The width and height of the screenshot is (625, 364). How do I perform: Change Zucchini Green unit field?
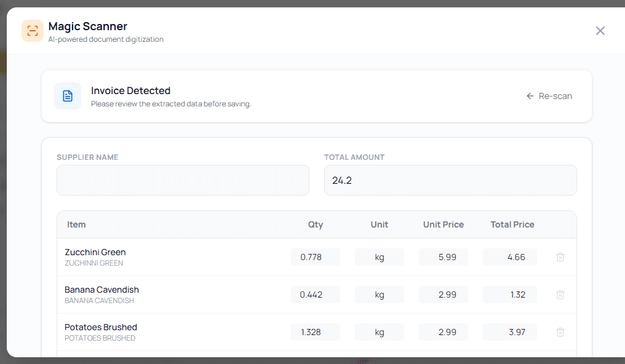[x=379, y=257]
